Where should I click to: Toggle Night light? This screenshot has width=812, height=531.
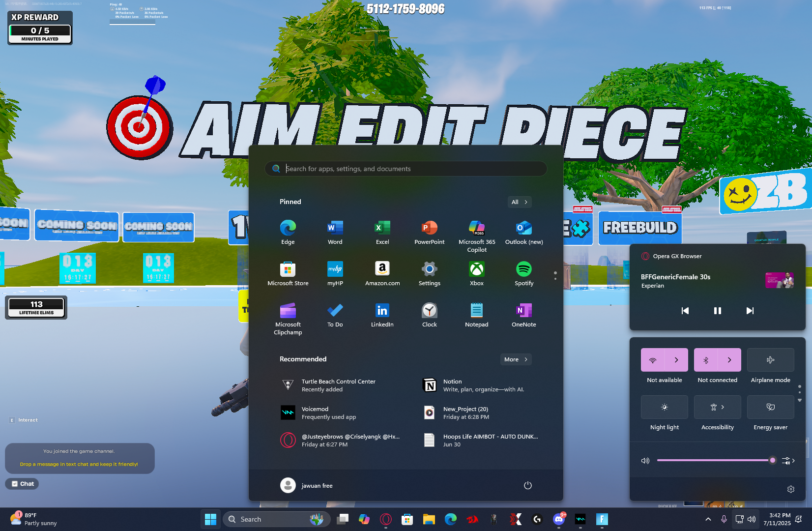point(665,407)
